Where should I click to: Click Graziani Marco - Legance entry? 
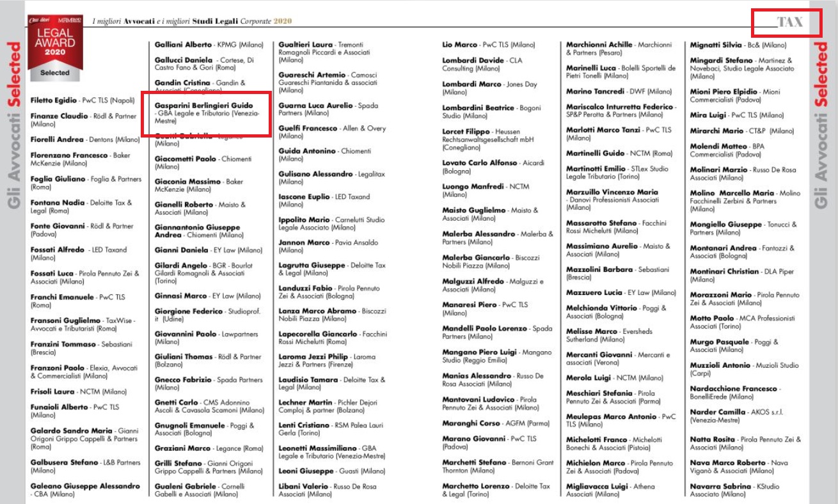[209, 448]
